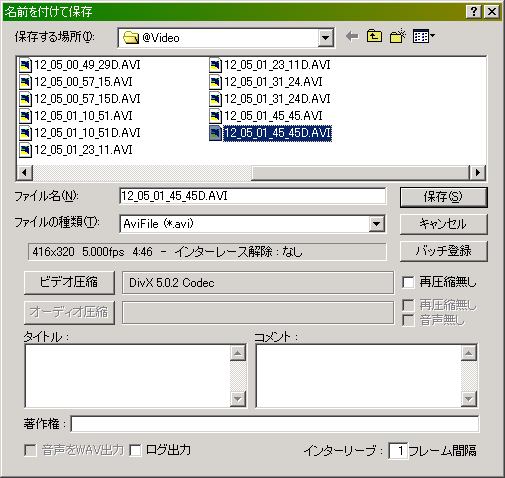Image resolution: width=505 pixels, height=478 pixels.
Task: Toggle the ログ出力 checkbox
Action: 135,450
